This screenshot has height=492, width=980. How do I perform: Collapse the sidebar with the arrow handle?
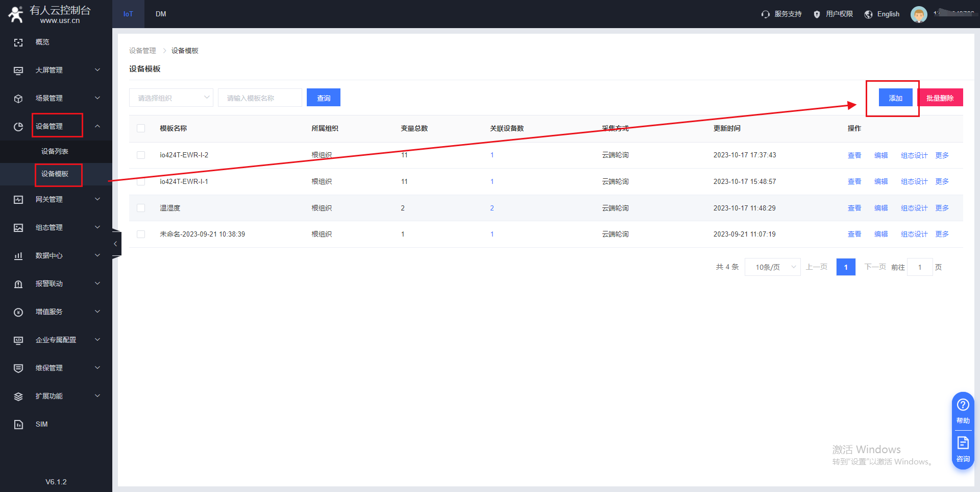116,244
